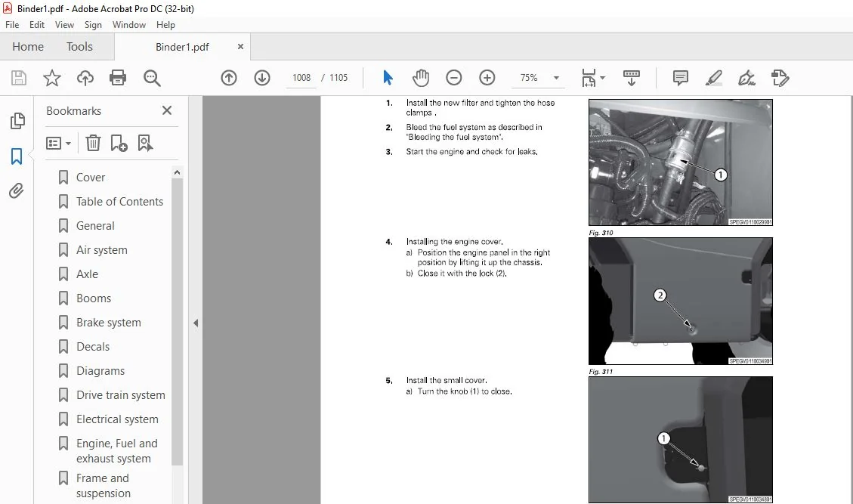This screenshot has height=504, width=853.
Task: Go to previous page arrow
Action: pyautogui.click(x=229, y=78)
